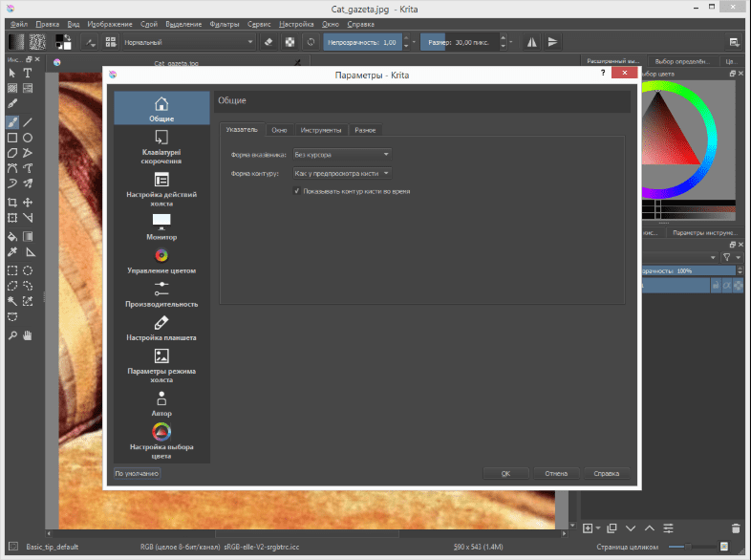Toggle 'Показывать контур кисти' checkbox
751x560 pixels.
[x=298, y=191]
